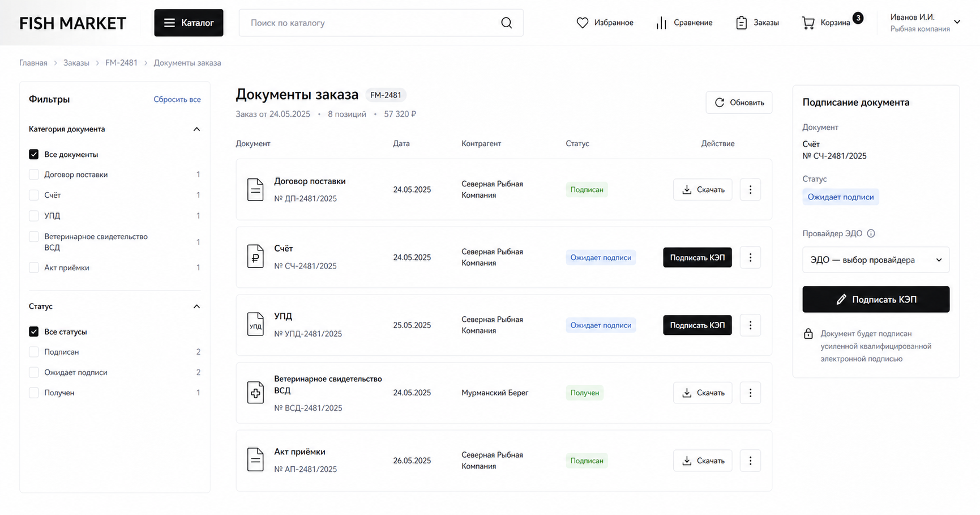Image resolution: width=980 pixels, height=515 pixels.
Task: Collapse the Статус filter section
Action: pyautogui.click(x=196, y=307)
